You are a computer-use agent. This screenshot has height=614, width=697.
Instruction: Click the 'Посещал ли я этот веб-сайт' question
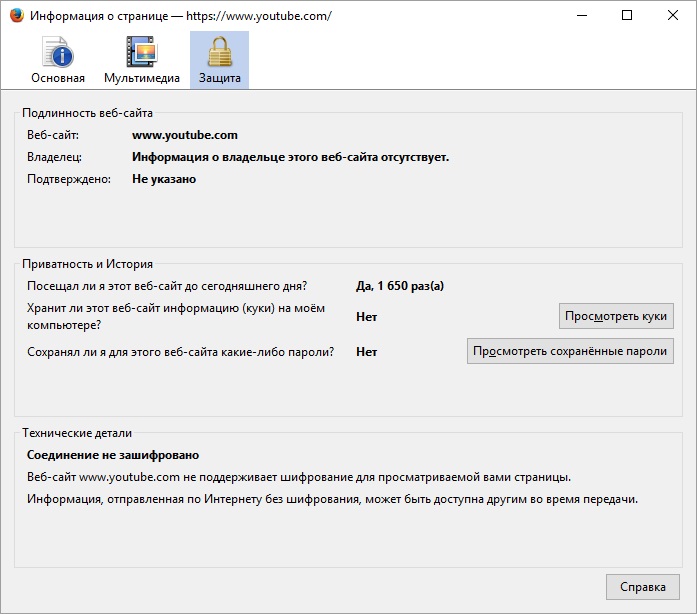coord(167,286)
